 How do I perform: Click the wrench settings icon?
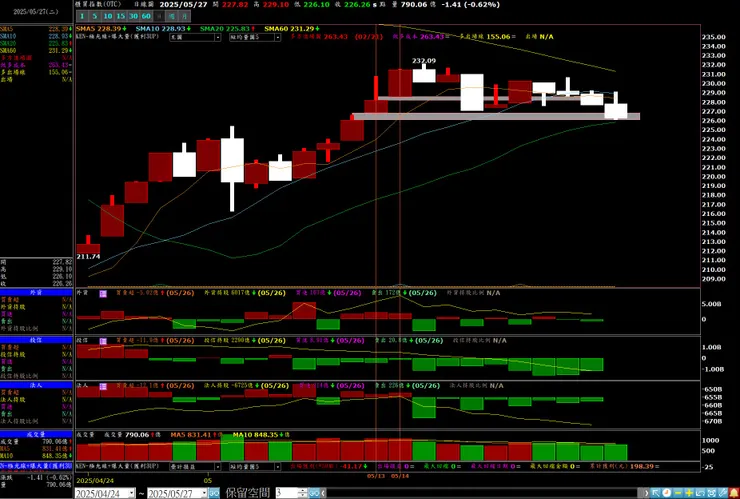pos(722,493)
